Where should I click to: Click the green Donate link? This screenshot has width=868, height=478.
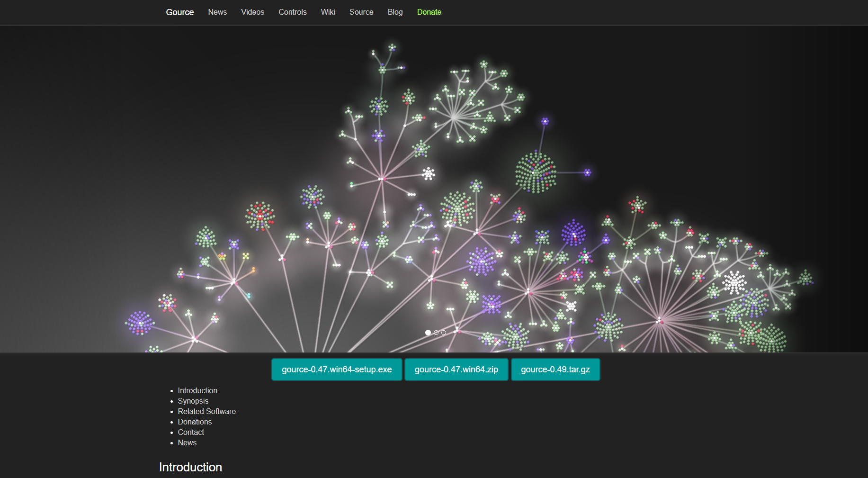click(429, 12)
